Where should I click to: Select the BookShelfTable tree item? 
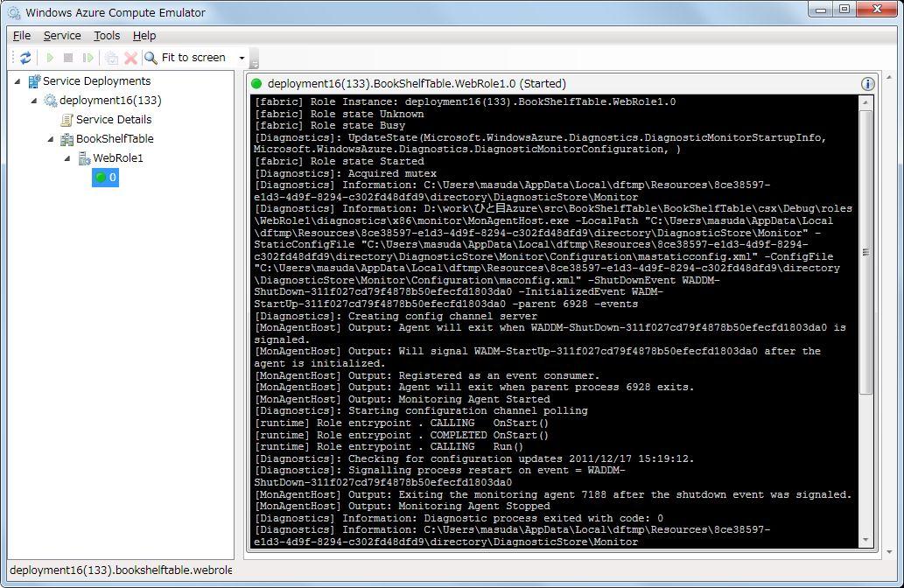pyautogui.click(x=114, y=139)
